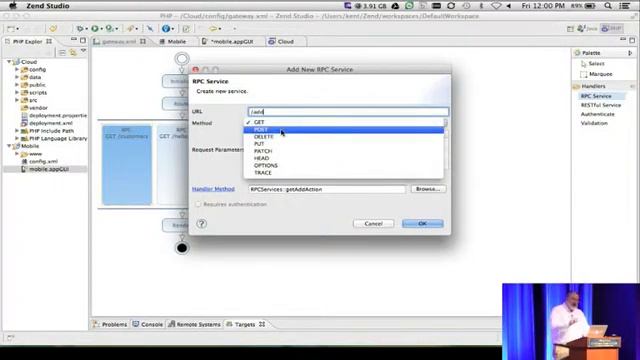This screenshot has height=360, width=640.
Task: Click Collapse All icon in PHP Explorer
Action: point(62,52)
